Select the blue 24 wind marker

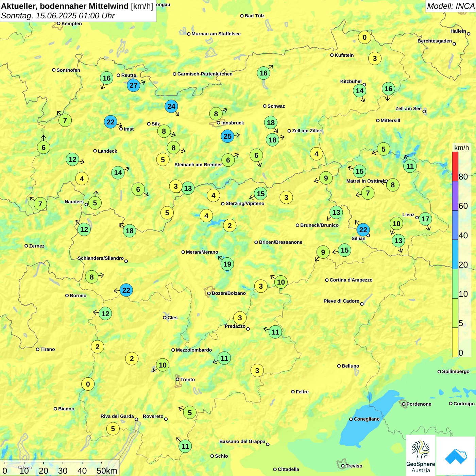coord(171,106)
